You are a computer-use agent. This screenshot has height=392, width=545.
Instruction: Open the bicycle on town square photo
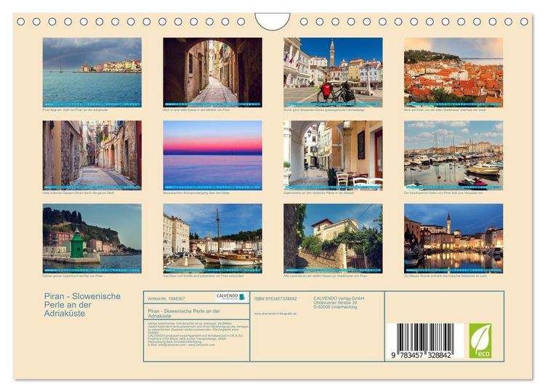tap(333, 72)
